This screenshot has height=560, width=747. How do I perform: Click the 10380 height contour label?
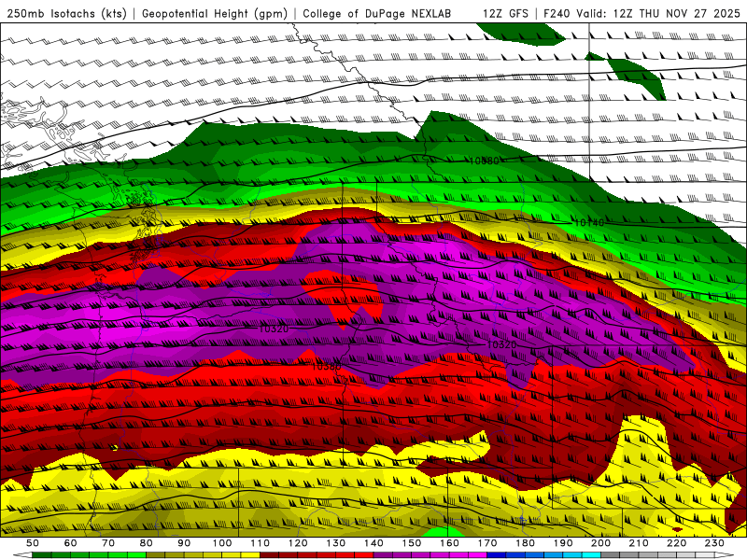pyautogui.click(x=326, y=367)
